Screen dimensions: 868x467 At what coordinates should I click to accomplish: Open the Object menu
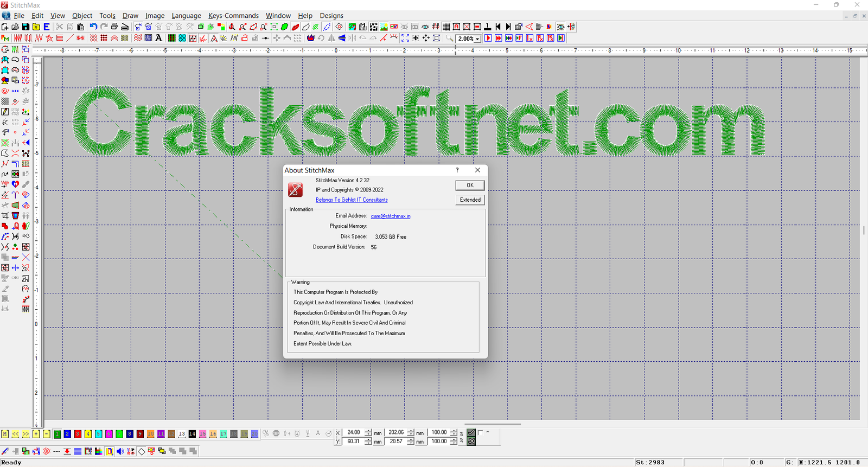pyautogui.click(x=82, y=16)
